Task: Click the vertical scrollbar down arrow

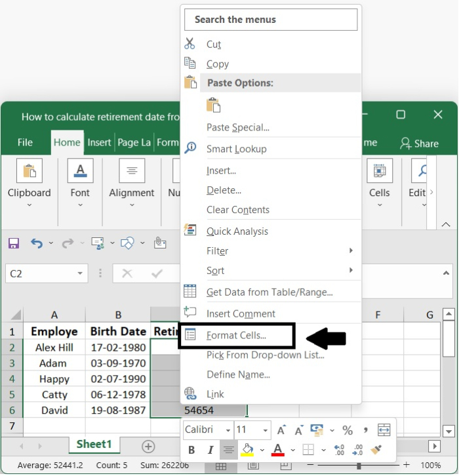Action: pos(449,431)
